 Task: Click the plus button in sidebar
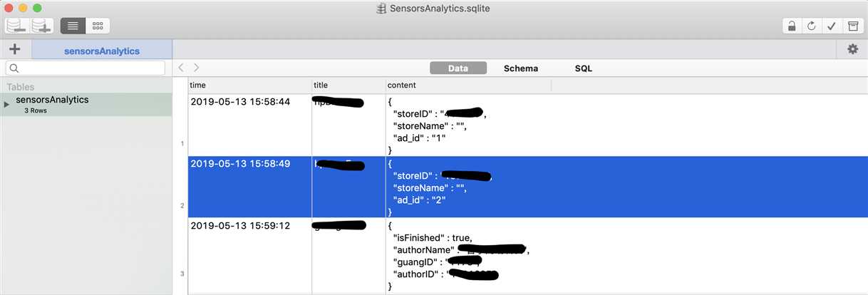click(x=15, y=49)
